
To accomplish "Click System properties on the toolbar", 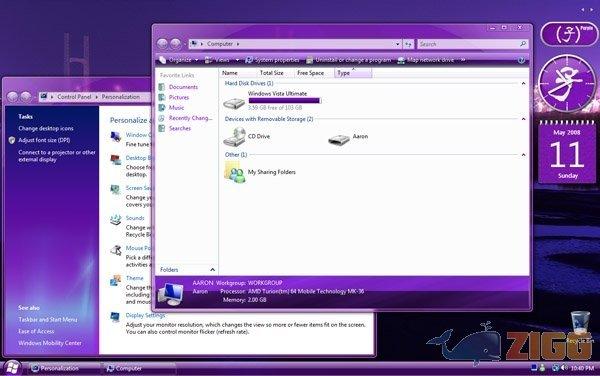I will pos(272,60).
